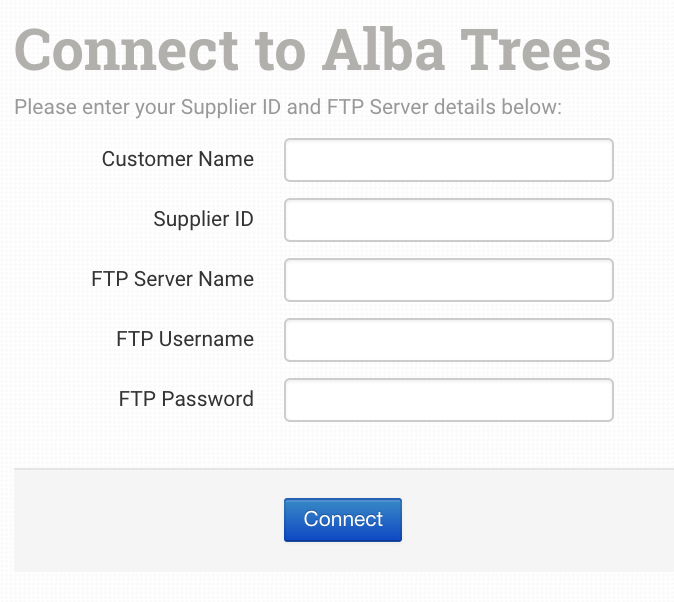Select the FTP Server Name field
The image size is (674, 602).
tap(448, 280)
